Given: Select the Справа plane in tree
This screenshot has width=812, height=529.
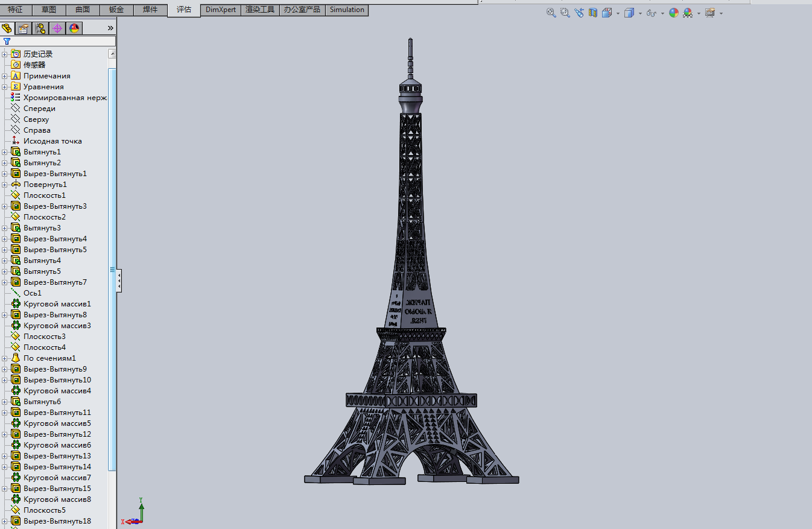Looking at the screenshot, I should 37,130.
